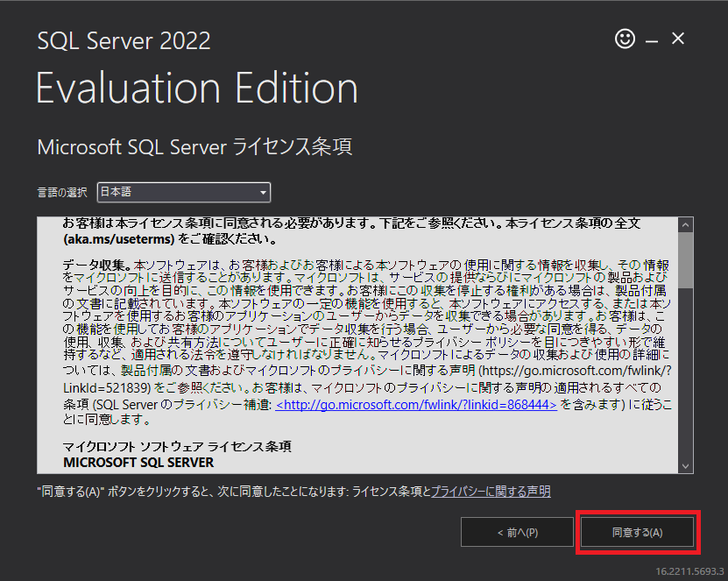The image size is (728, 581).
Task: Click the version number 16.2211.5693.3
Action: click(x=689, y=571)
